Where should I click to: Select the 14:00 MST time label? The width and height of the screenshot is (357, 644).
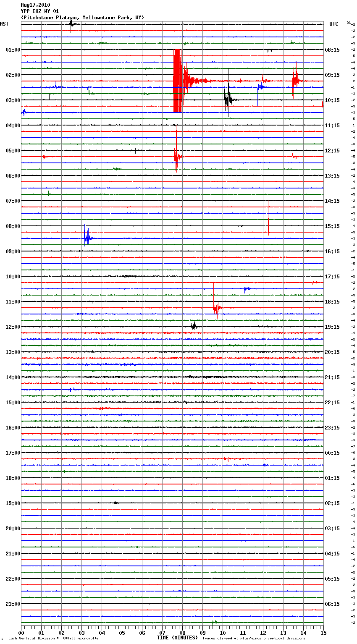[13, 377]
